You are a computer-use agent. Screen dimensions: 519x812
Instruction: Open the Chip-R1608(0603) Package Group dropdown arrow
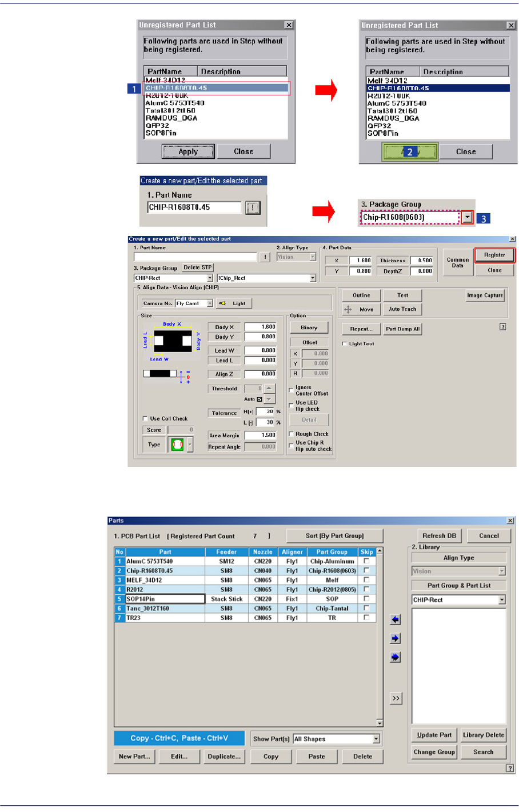click(x=468, y=218)
